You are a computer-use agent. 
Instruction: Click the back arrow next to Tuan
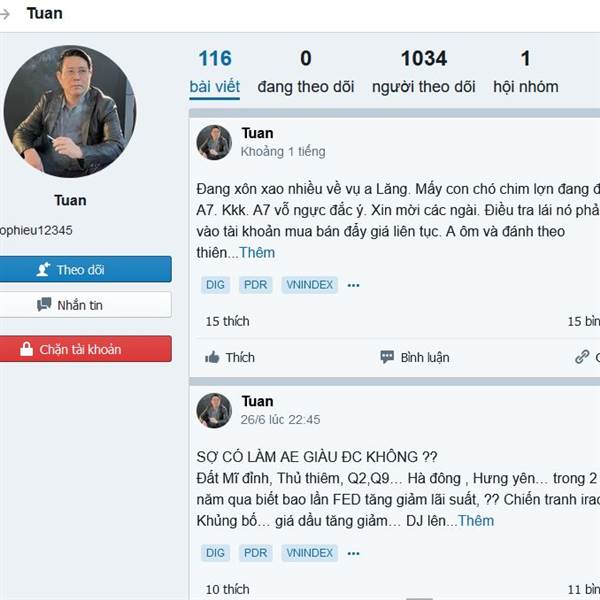point(5,14)
